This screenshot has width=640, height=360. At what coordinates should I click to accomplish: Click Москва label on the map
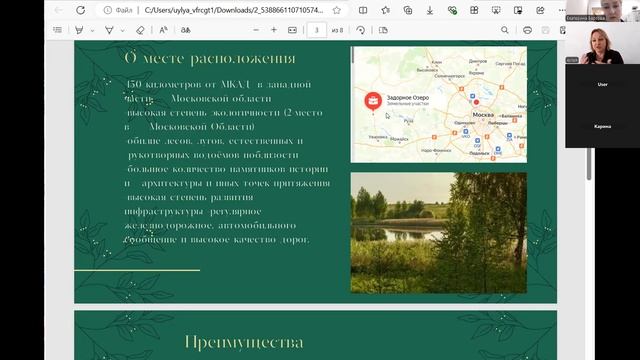[483, 115]
